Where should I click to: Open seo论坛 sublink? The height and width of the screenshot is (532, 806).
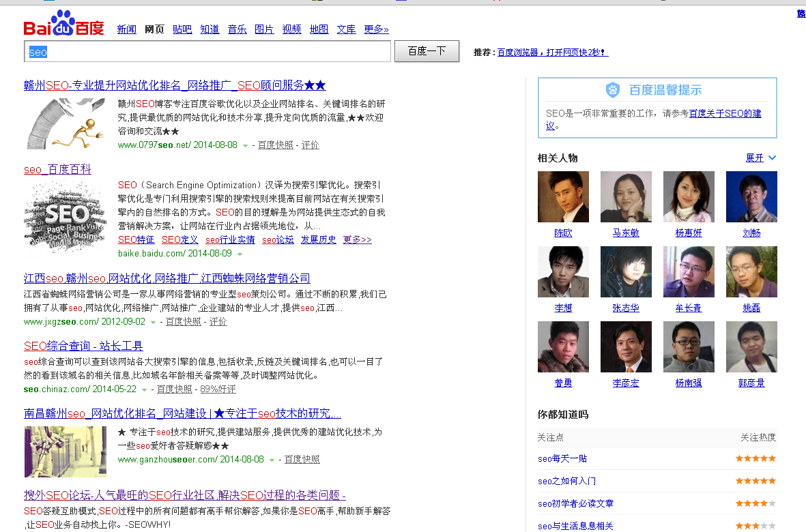point(278,240)
